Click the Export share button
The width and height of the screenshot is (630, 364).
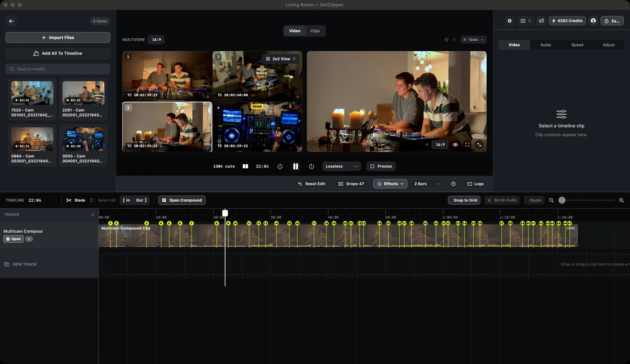click(612, 21)
